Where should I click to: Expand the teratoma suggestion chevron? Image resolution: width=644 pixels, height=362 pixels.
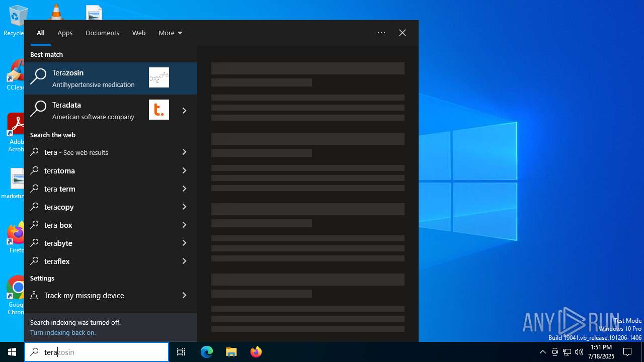click(x=185, y=170)
